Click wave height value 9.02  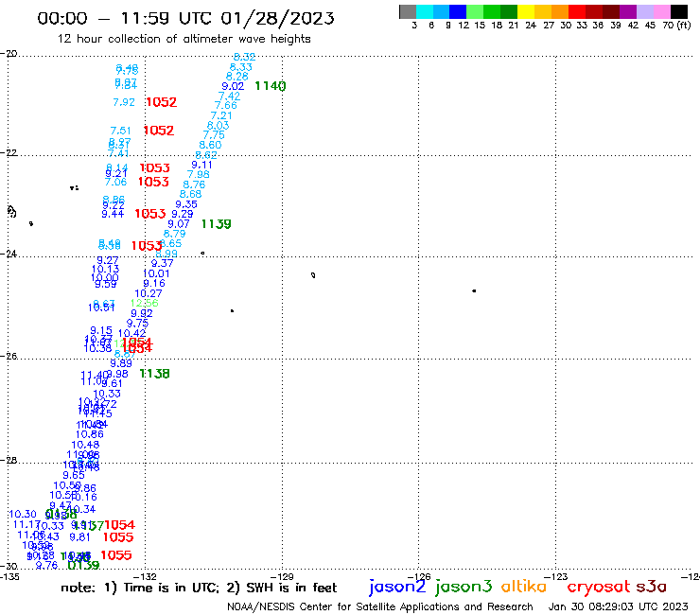click(233, 87)
